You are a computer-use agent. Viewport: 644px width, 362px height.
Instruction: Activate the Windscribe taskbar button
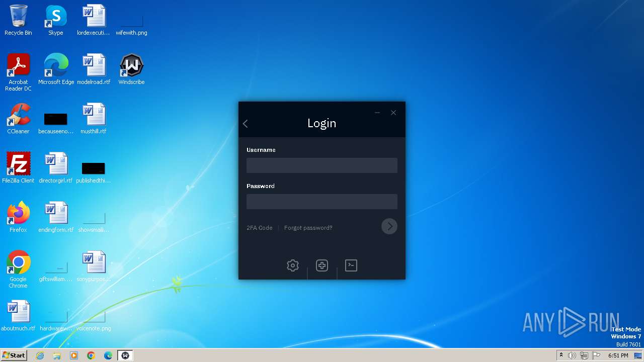click(x=125, y=355)
